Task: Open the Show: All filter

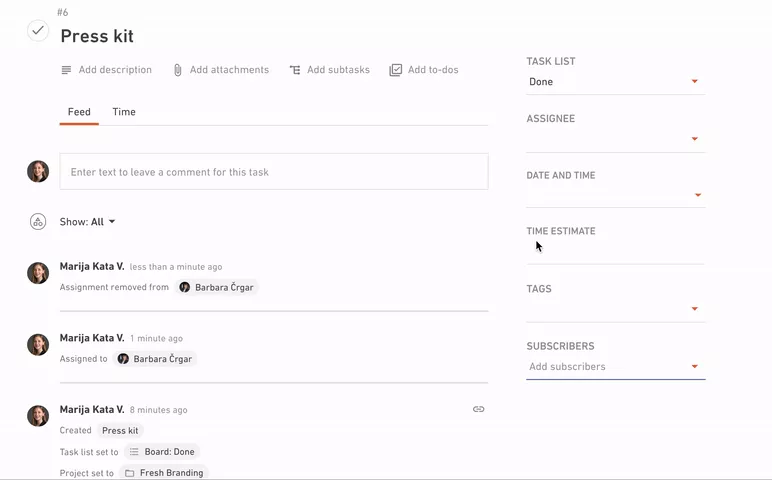Action: pyautogui.click(x=87, y=222)
